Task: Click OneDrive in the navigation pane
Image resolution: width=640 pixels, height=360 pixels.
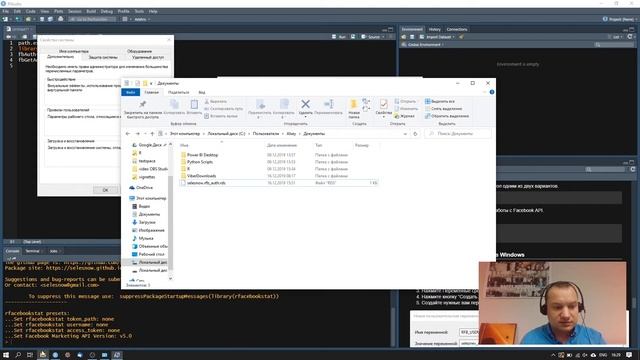Action: click(144, 188)
